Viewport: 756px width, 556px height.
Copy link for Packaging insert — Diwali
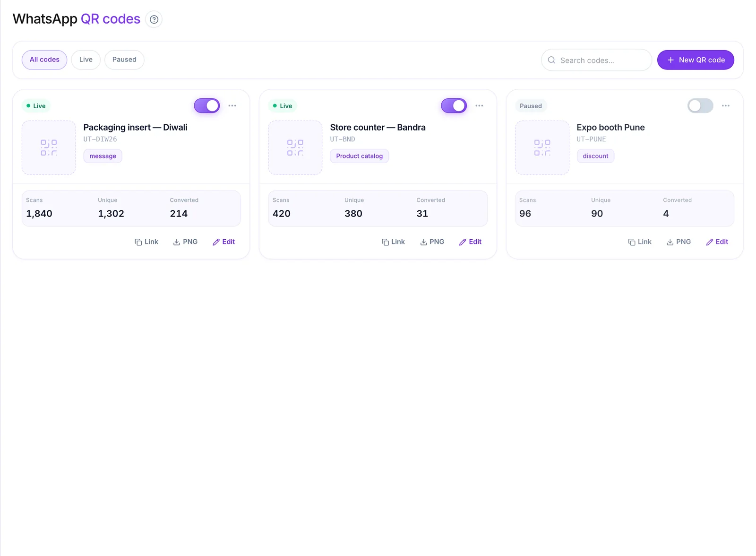click(x=146, y=242)
